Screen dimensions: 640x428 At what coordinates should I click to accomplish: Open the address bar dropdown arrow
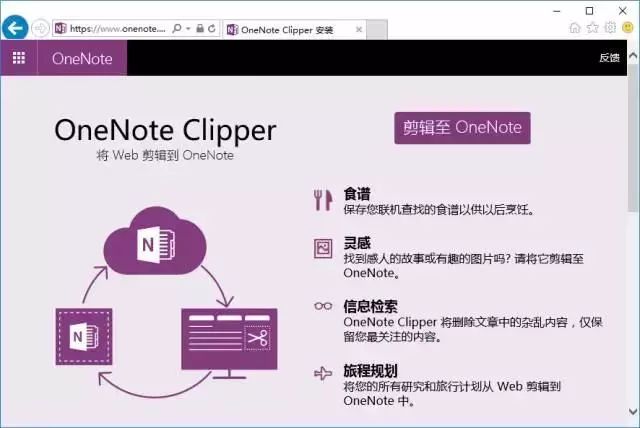[x=188, y=29]
